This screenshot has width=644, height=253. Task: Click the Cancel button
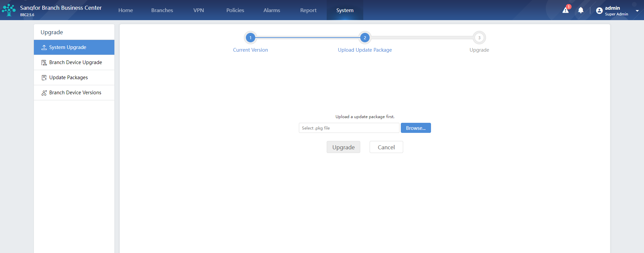[386, 147]
